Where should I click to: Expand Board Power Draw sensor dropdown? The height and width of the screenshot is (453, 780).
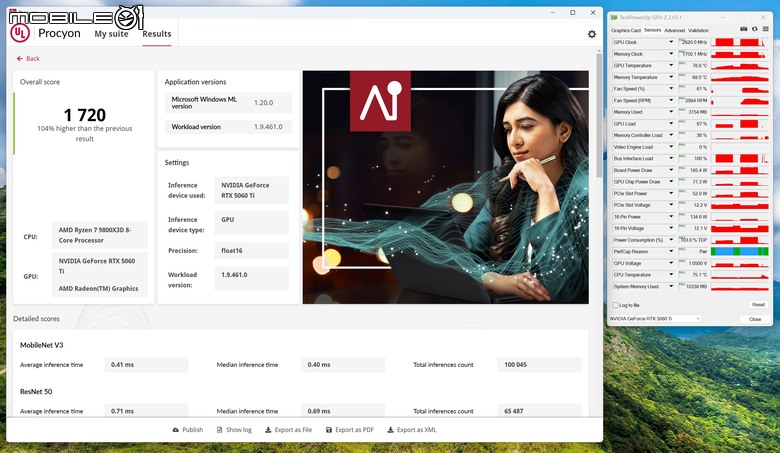click(x=671, y=170)
